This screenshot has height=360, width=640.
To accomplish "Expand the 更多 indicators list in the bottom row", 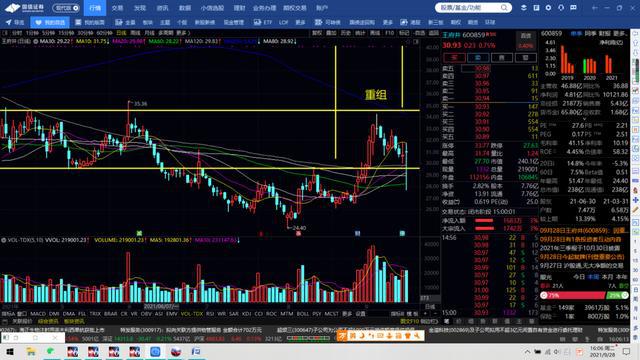I will 347,314.
